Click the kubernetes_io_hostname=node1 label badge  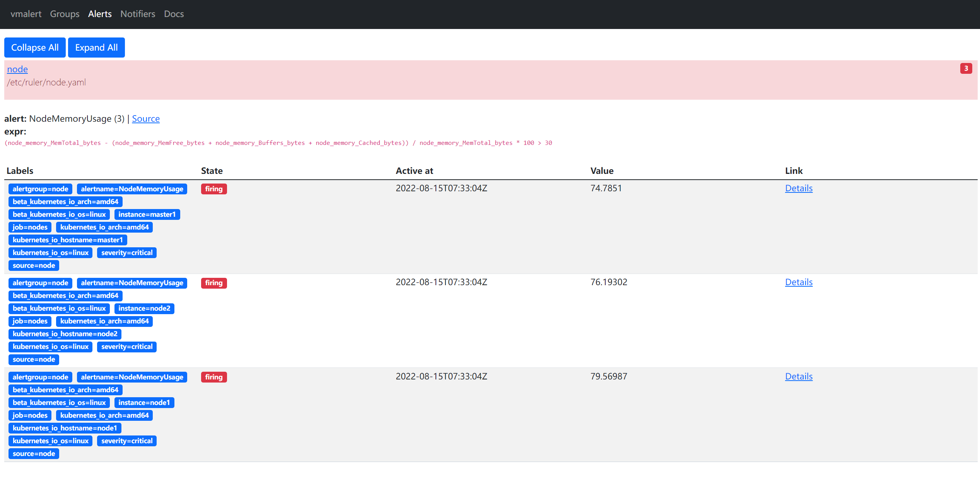(65, 428)
